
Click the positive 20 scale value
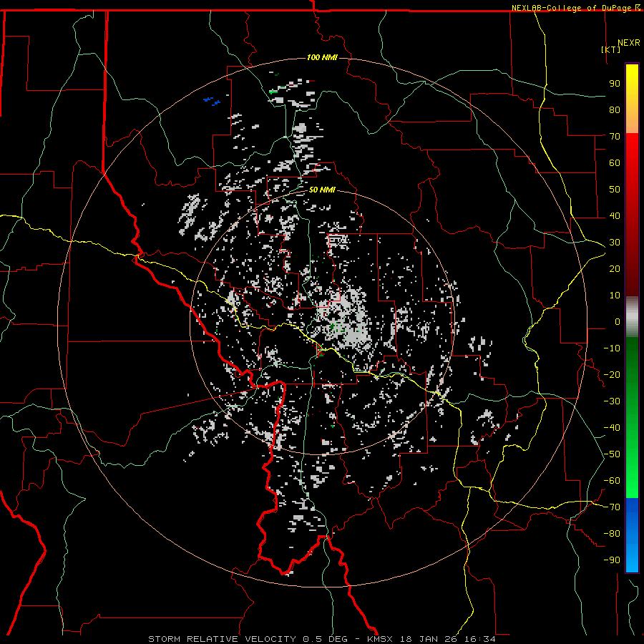pyautogui.click(x=615, y=269)
